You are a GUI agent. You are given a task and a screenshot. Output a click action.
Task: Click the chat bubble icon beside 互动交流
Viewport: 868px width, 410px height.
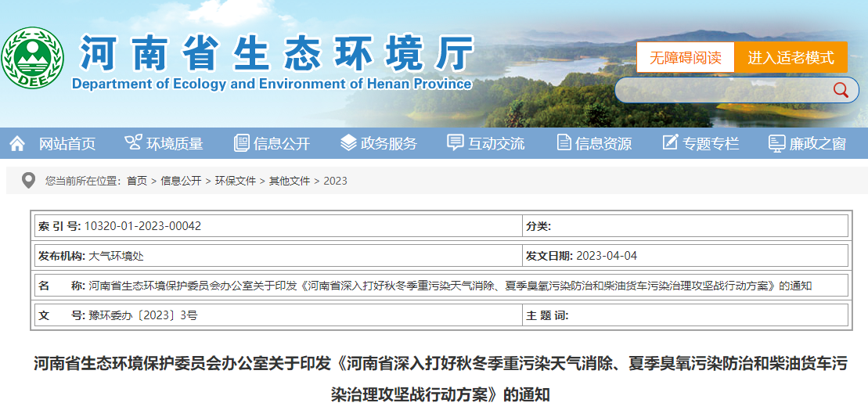(455, 142)
